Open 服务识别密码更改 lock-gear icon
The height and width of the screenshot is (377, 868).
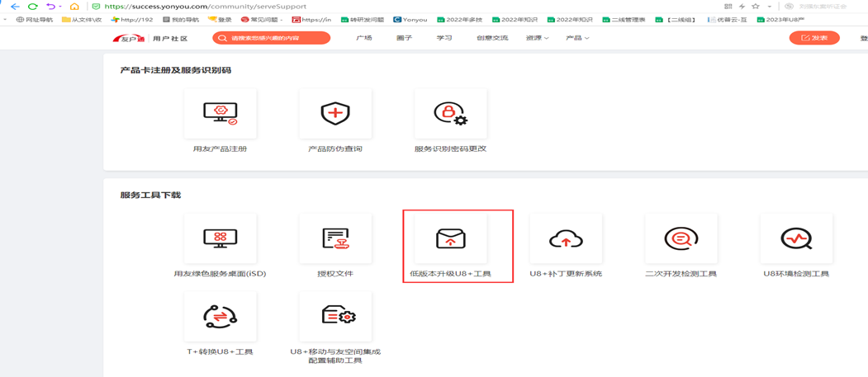(451, 113)
